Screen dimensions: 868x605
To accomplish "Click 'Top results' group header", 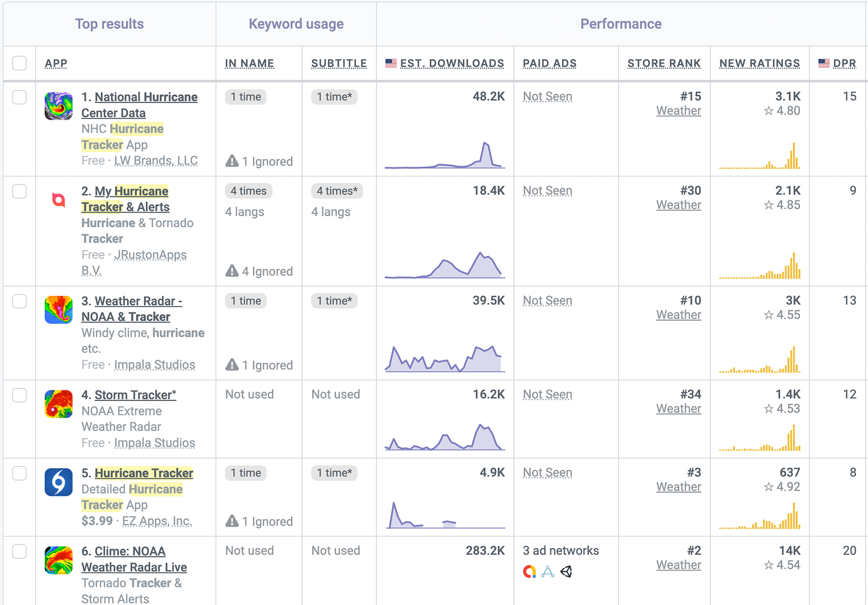I will 110,24.
